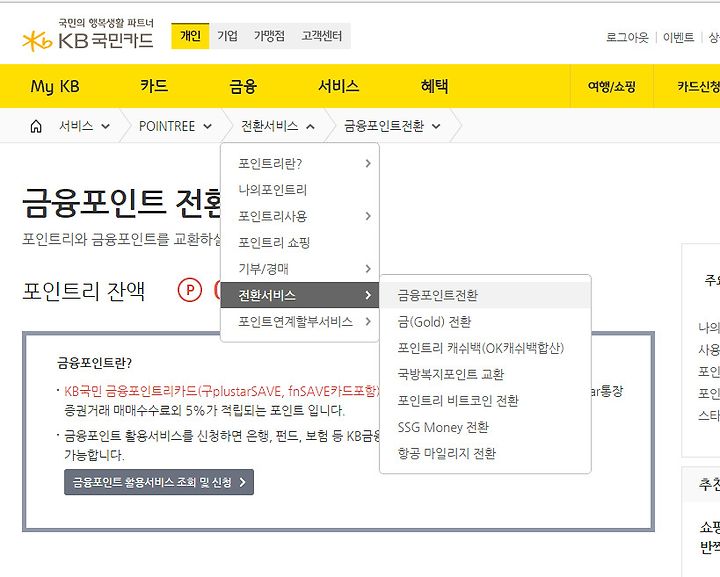The image size is (720, 577).
Task: Click the 포인트리사용 menu label
Action: (x=272, y=216)
